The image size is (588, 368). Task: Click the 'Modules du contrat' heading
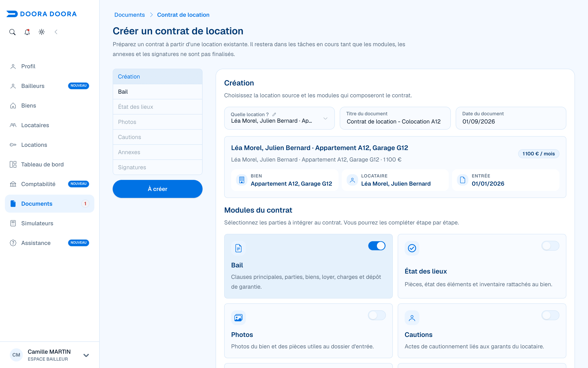[258, 210]
